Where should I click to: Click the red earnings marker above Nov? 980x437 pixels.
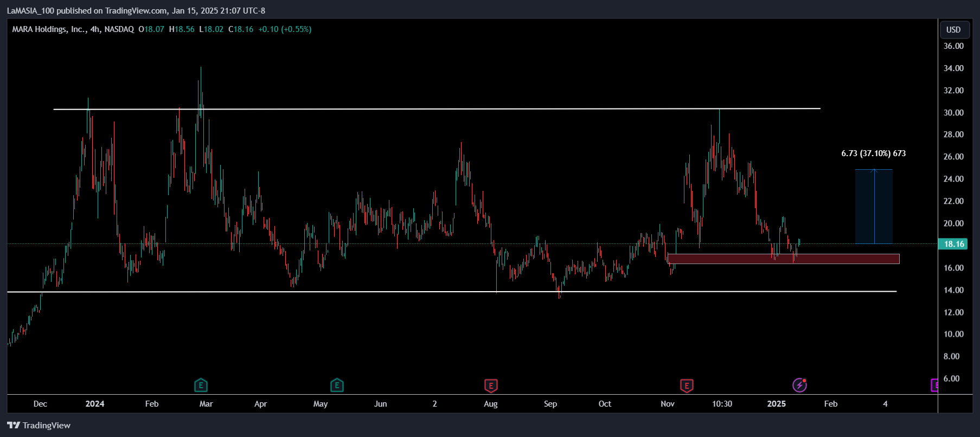point(687,385)
